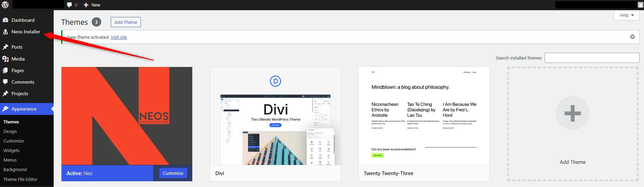Screen dimensions: 644x187
Task: Click the Add Theme dashed placeholder card label
Action: tap(573, 162)
